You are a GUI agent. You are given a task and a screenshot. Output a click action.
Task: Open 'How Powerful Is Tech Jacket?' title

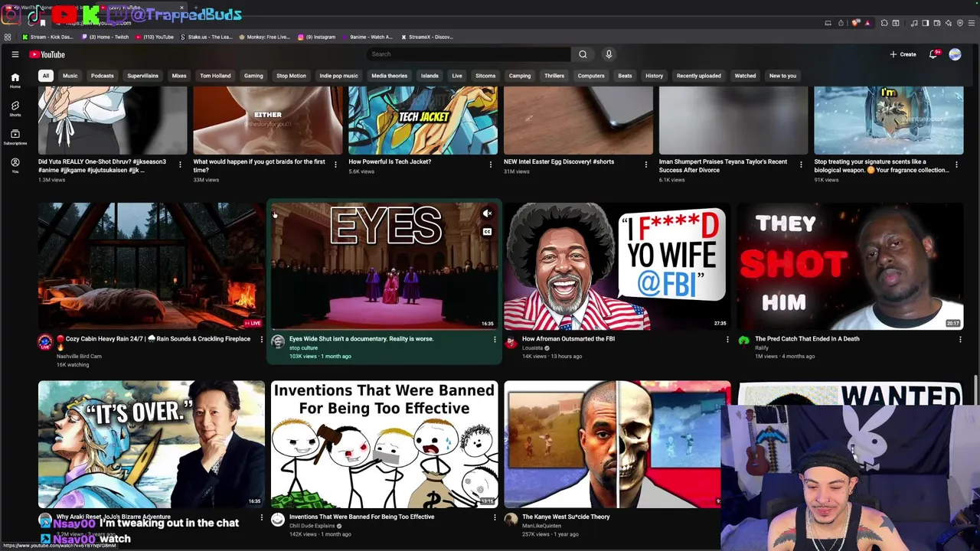390,161
